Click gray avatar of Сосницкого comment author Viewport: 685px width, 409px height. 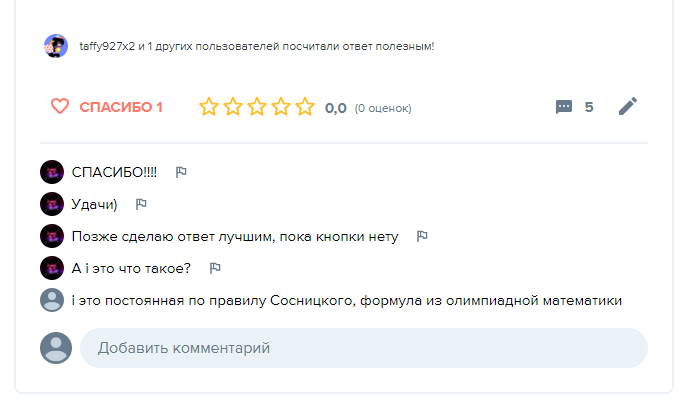pyautogui.click(x=52, y=300)
